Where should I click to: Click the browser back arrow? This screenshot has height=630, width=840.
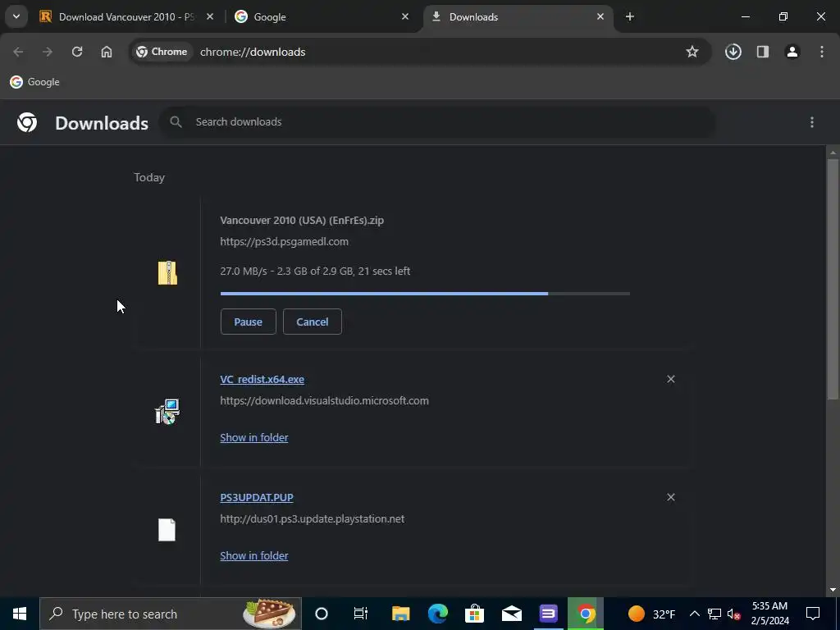coord(18,52)
